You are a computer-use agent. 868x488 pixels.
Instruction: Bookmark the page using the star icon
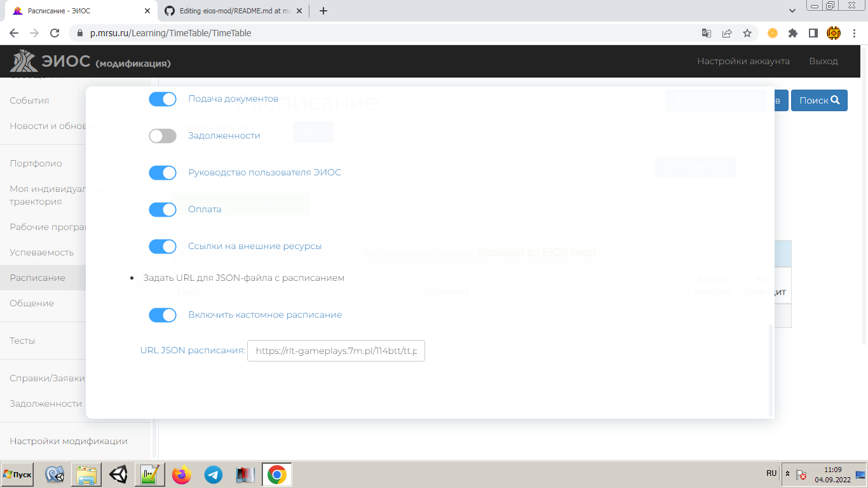(x=748, y=32)
